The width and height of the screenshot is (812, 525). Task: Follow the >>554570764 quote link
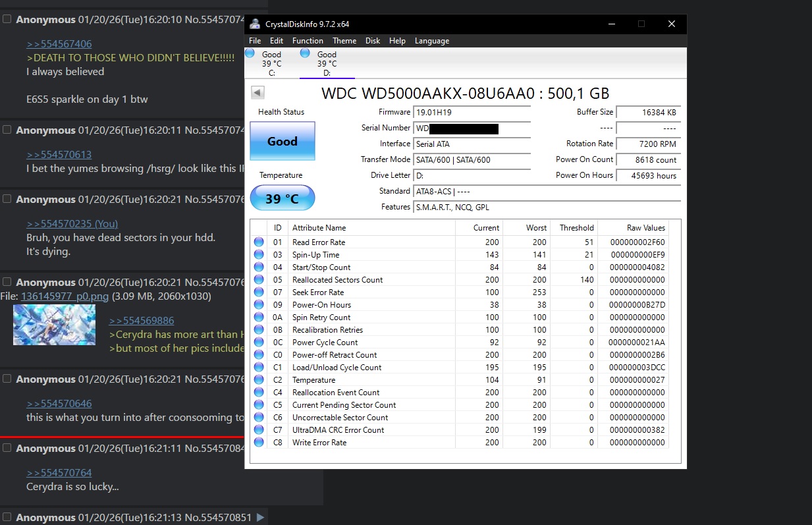[x=59, y=473]
